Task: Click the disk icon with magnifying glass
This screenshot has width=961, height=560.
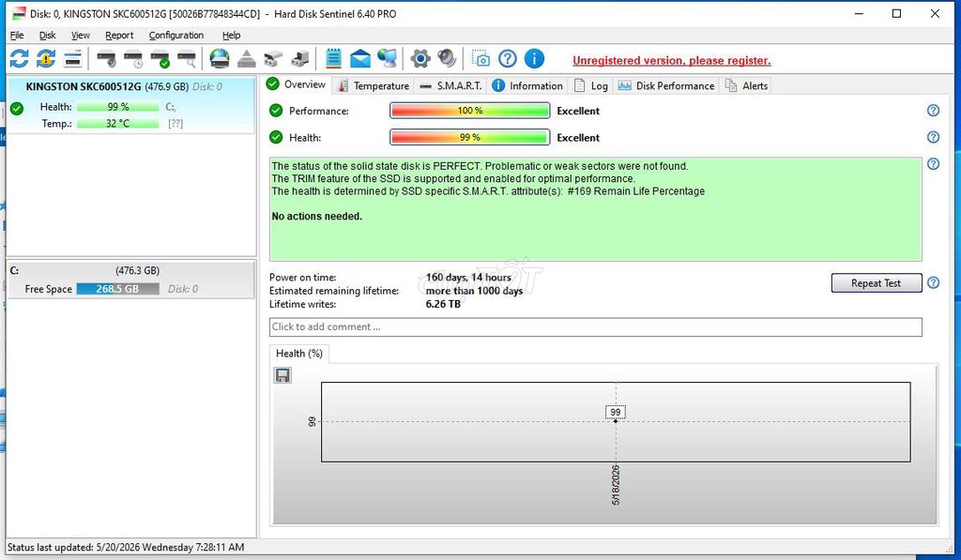Action: click(x=187, y=59)
